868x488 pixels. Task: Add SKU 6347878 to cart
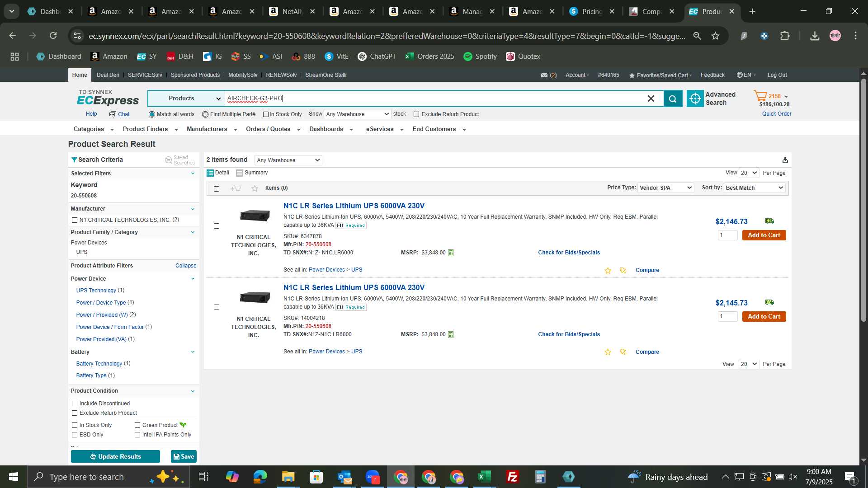(x=764, y=235)
